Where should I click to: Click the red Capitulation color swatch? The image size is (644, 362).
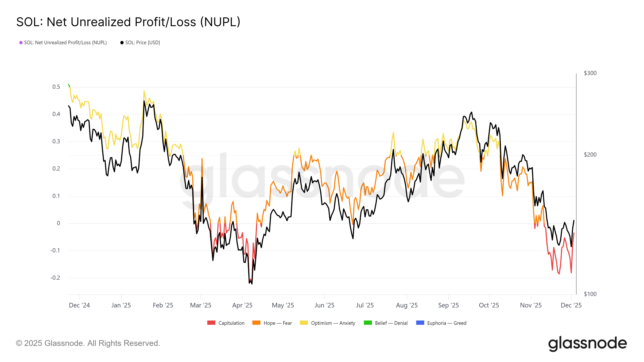[x=211, y=323]
